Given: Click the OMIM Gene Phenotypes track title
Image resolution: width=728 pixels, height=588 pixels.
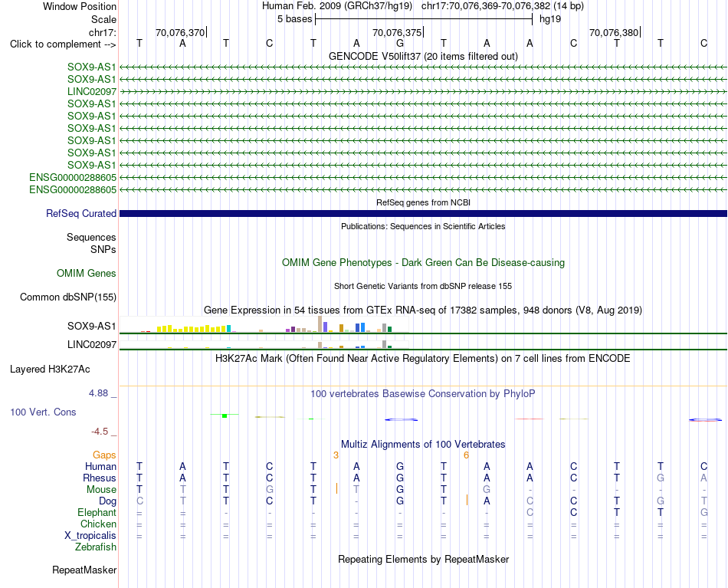Looking at the screenshot, I should (x=423, y=262).
